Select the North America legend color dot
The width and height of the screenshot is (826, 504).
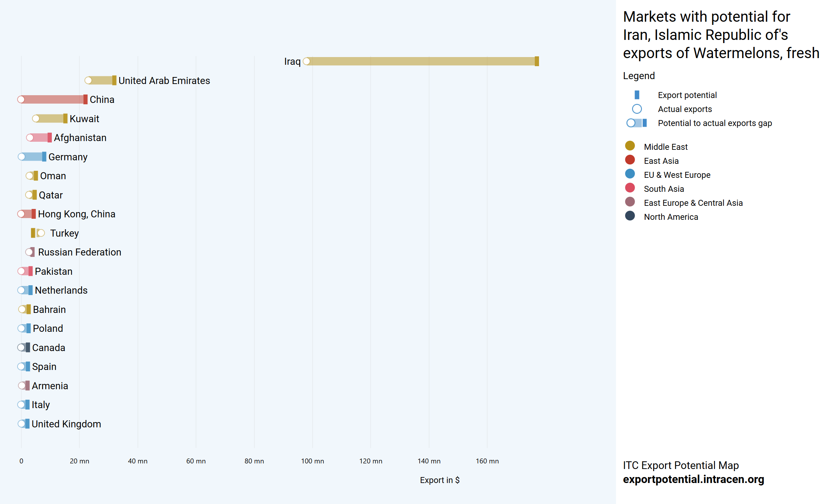pos(630,216)
